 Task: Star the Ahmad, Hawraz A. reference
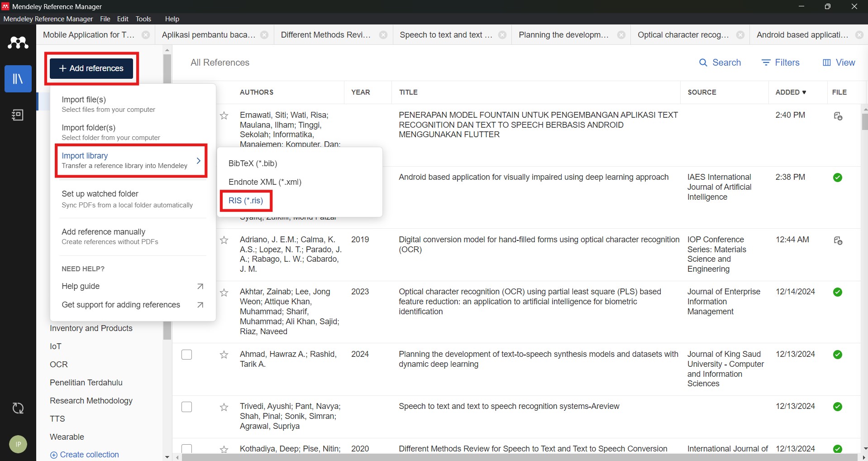(224, 355)
